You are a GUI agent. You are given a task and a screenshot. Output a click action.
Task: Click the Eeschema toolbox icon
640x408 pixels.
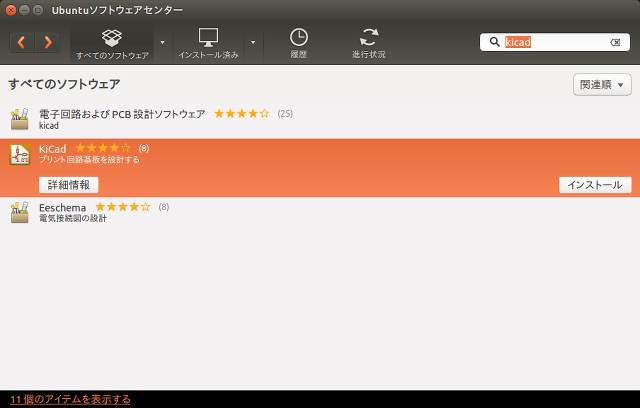pos(20,212)
